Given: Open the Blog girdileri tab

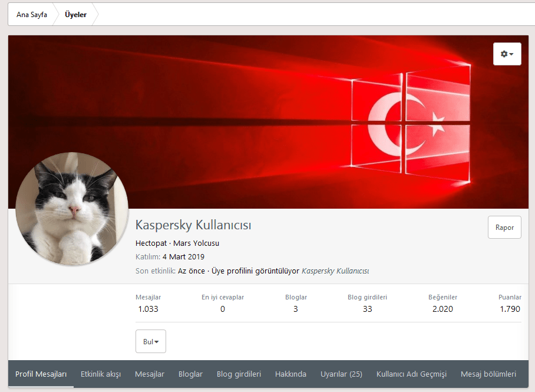Looking at the screenshot, I should click(x=239, y=374).
